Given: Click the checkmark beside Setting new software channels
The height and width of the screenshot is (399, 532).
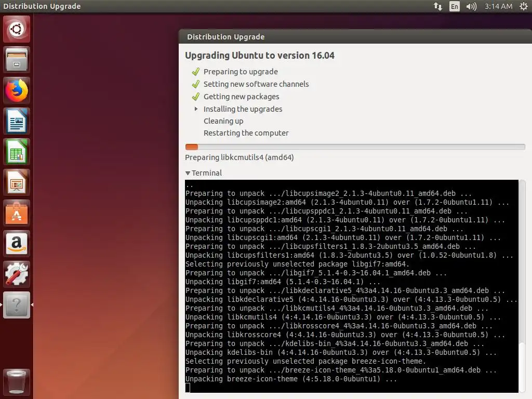Looking at the screenshot, I should coord(196,84).
